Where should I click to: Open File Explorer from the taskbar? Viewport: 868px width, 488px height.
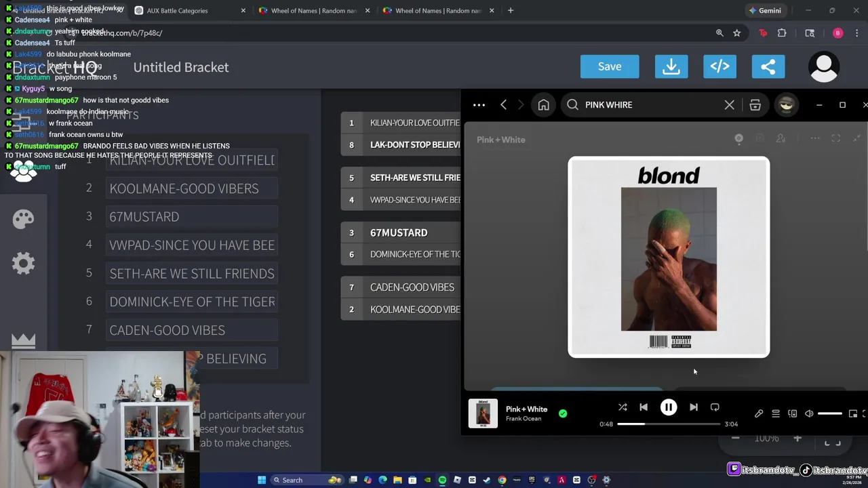[x=397, y=480]
